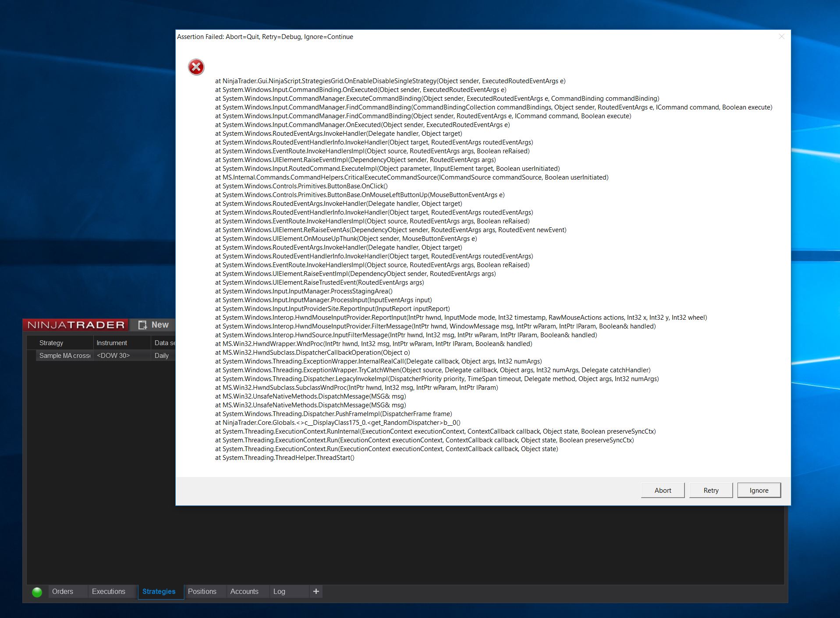Click the <DOW 30> instrument cell
Image resolution: width=840 pixels, height=618 pixels.
tap(122, 356)
